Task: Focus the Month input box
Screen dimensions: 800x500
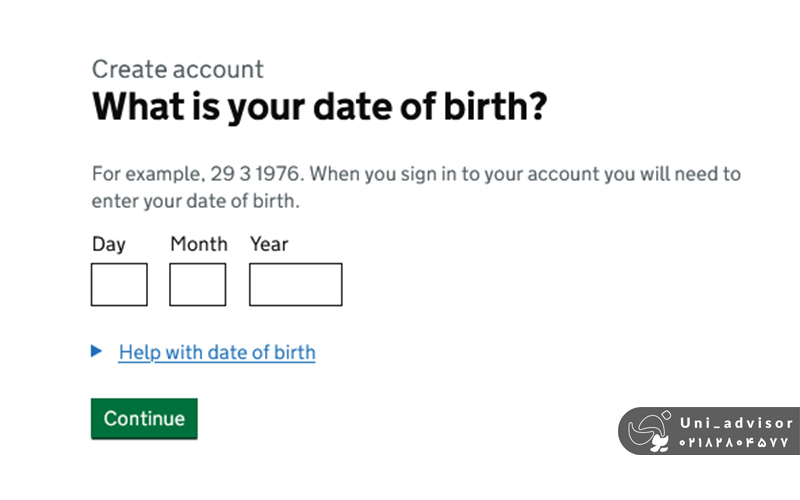Action: 197,284
